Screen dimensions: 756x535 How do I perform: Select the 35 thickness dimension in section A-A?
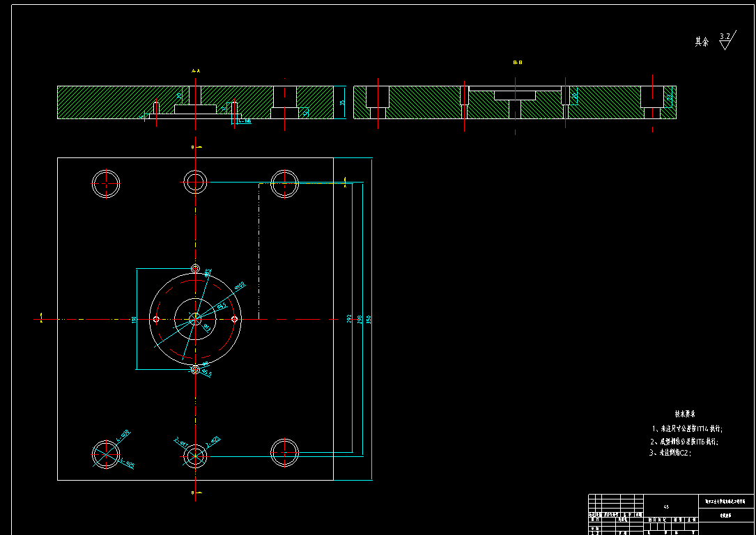(x=342, y=102)
